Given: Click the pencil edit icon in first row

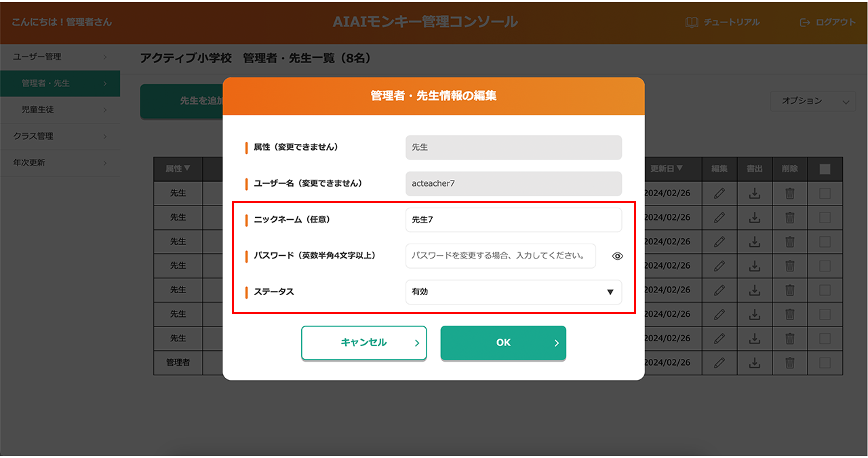Looking at the screenshot, I should tap(719, 193).
